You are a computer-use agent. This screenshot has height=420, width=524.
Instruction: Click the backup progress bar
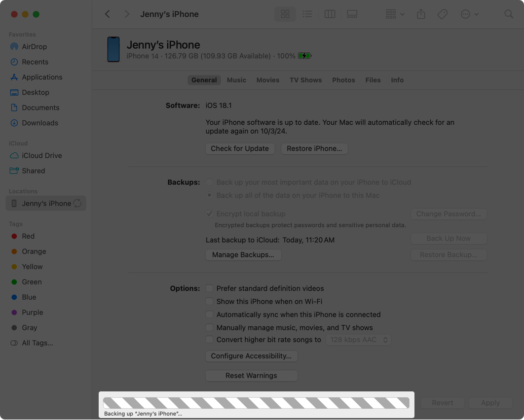pyautogui.click(x=256, y=403)
